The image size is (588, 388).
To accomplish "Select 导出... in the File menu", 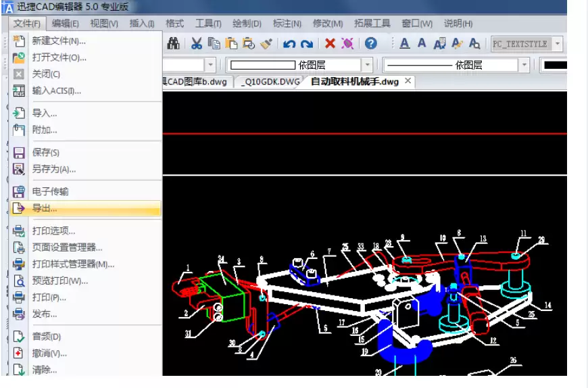I will [x=45, y=208].
